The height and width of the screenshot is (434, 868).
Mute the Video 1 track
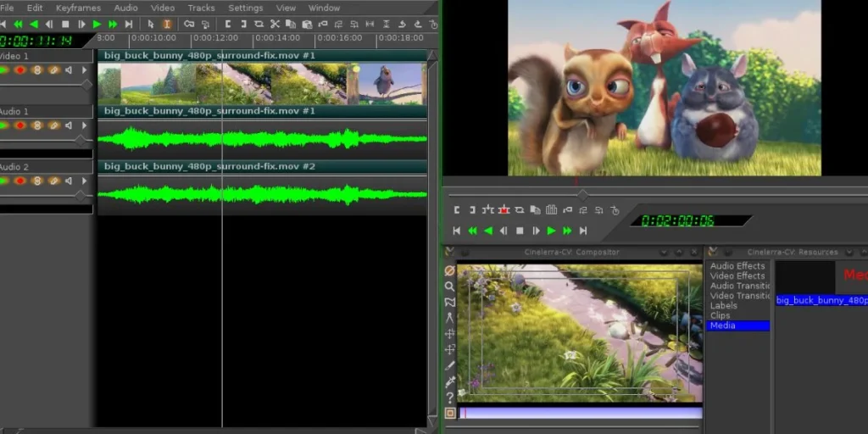[x=69, y=70]
